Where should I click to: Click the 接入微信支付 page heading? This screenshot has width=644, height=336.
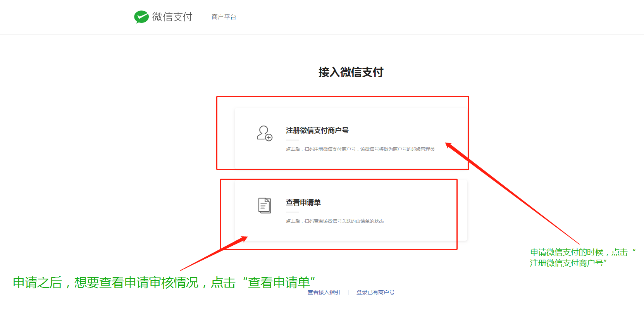[351, 72]
